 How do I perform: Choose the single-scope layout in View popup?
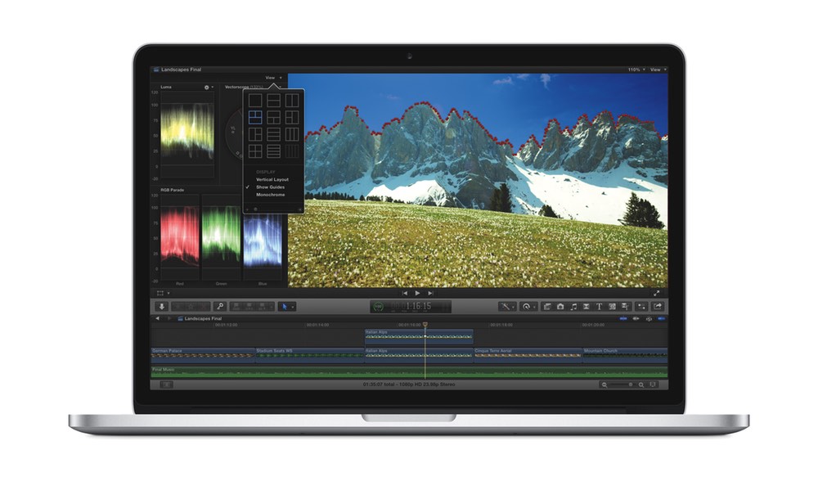(255, 100)
